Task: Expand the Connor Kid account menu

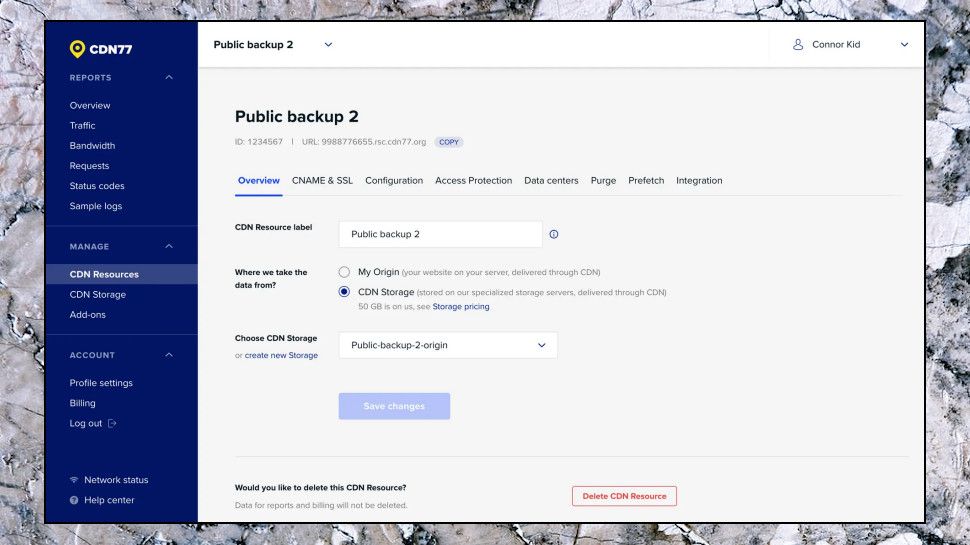Action: (904, 45)
